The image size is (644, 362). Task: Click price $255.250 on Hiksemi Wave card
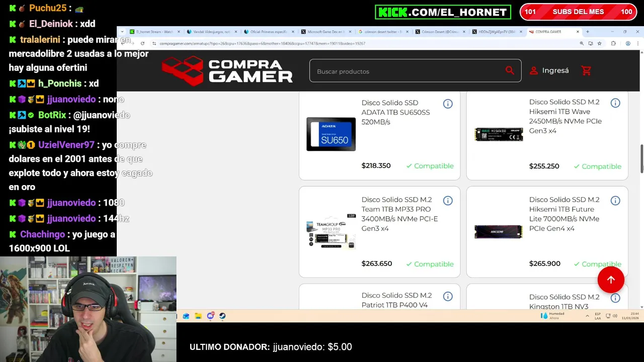[x=544, y=166]
